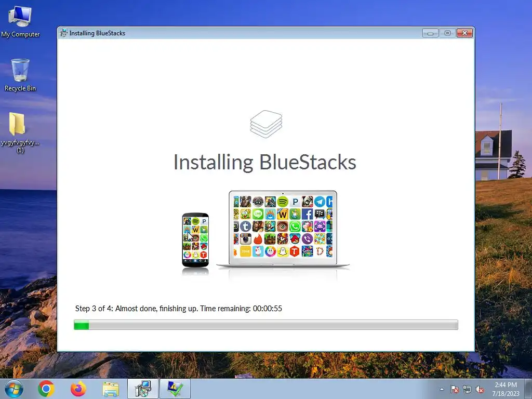
Task: Click the installer icon in the title bar
Action: click(63, 33)
